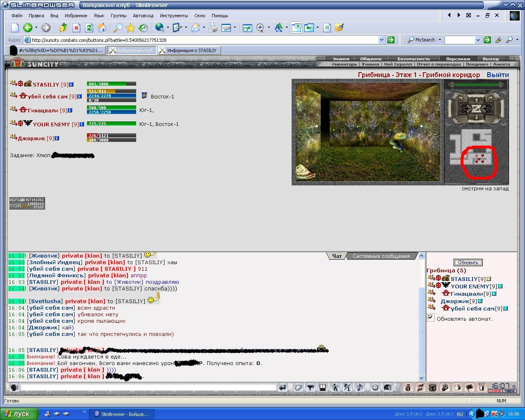Expand the address bar URL dropdown
The width and height of the screenshot is (525, 420).
[381, 40]
